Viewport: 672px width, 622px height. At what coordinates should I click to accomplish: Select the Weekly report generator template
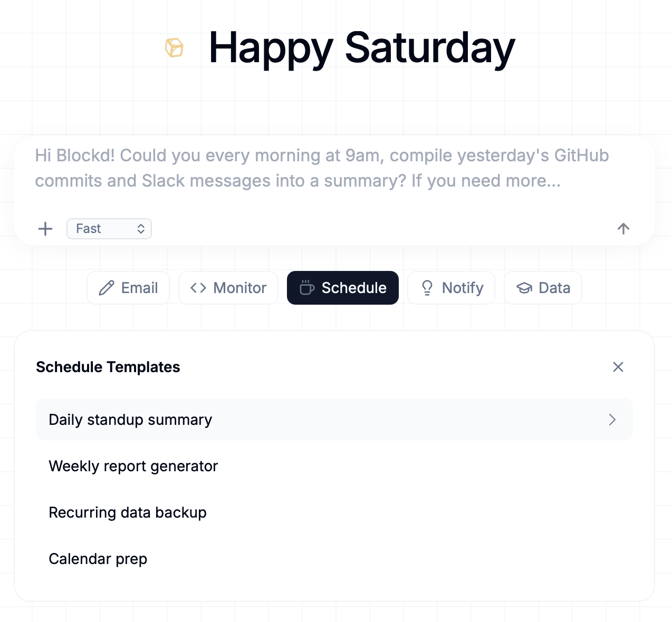coord(133,466)
